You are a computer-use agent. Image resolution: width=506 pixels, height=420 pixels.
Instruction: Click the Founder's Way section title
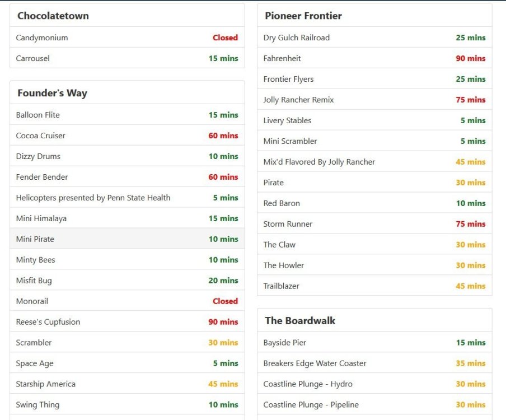52,93
